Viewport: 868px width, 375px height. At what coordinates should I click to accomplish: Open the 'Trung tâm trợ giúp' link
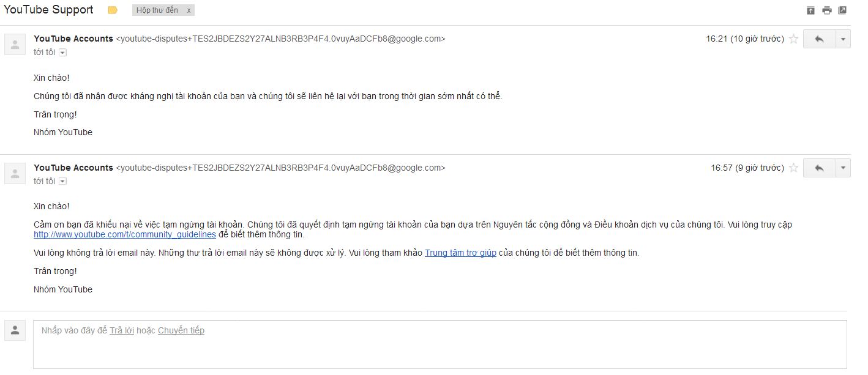[460, 253]
